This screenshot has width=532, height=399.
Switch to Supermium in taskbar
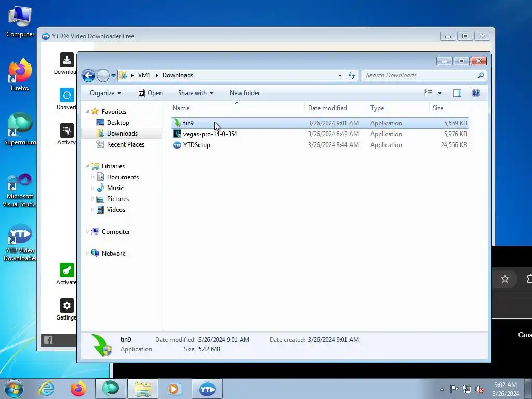[x=111, y=389]
